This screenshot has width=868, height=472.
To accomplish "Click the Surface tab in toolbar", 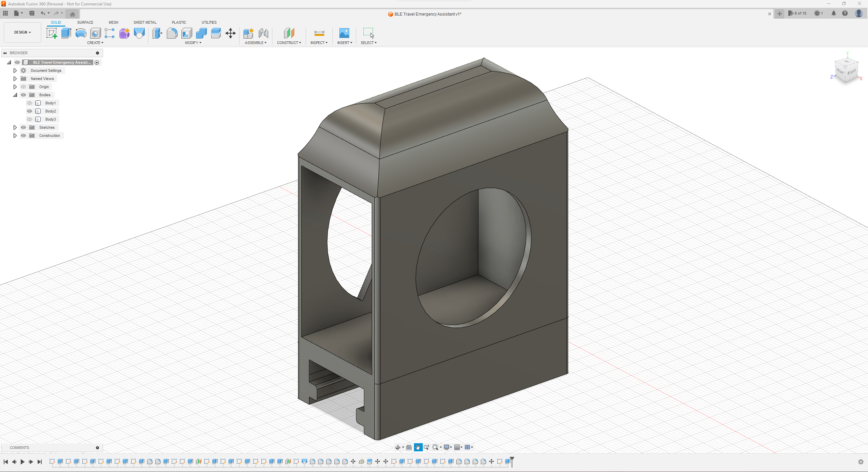I will pos(84,22).
